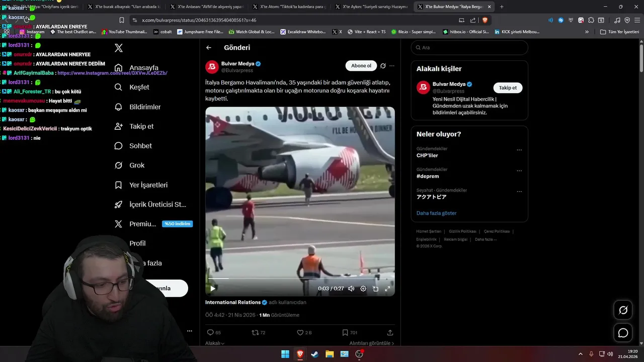The height and width of the screenshot is (362, 644).
Task: Click the Ara search field
Action: [469, 48]
